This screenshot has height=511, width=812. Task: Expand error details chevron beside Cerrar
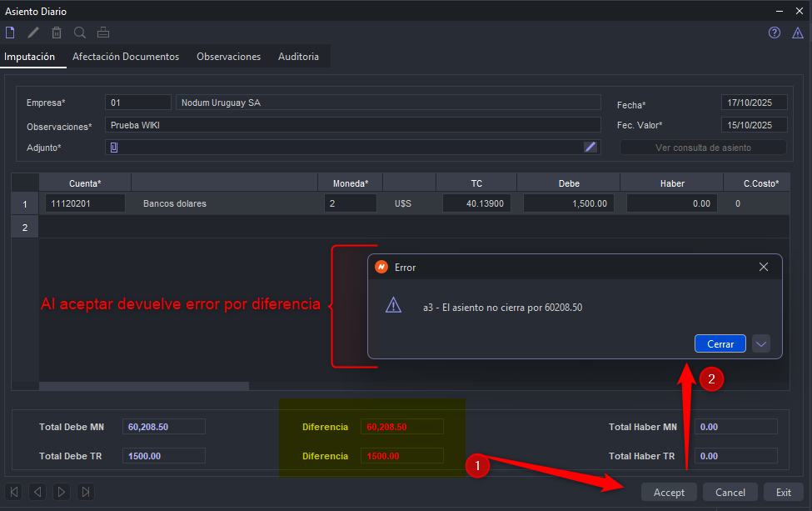click(760, 343)
